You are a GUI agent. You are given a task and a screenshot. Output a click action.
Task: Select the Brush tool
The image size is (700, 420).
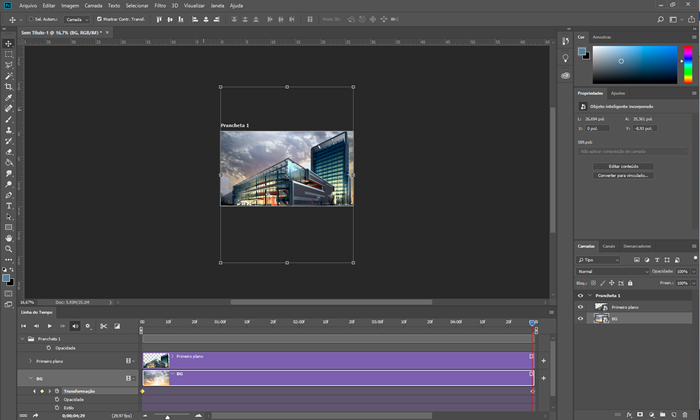tap(8, 119)
